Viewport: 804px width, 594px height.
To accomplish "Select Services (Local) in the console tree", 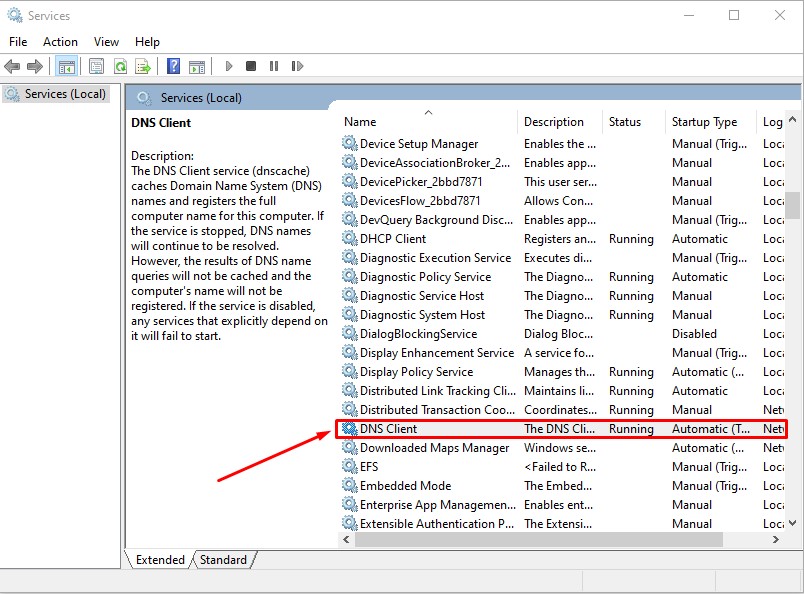I will pos(65,94).
